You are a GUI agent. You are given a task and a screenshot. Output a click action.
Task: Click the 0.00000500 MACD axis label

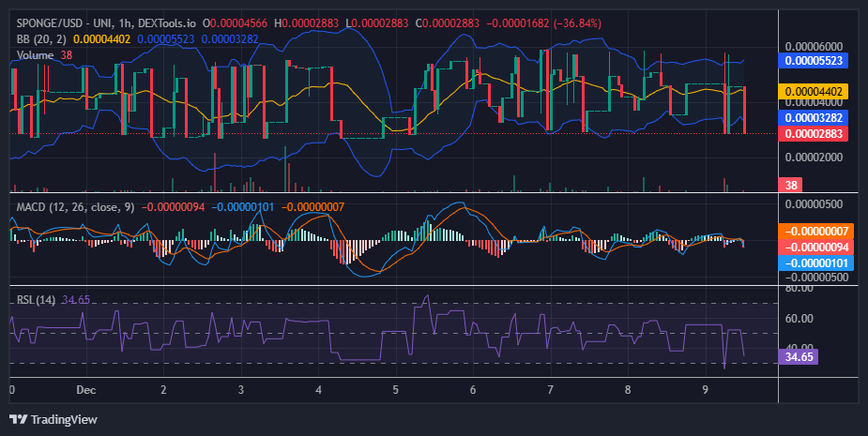[x=814, y=204]
